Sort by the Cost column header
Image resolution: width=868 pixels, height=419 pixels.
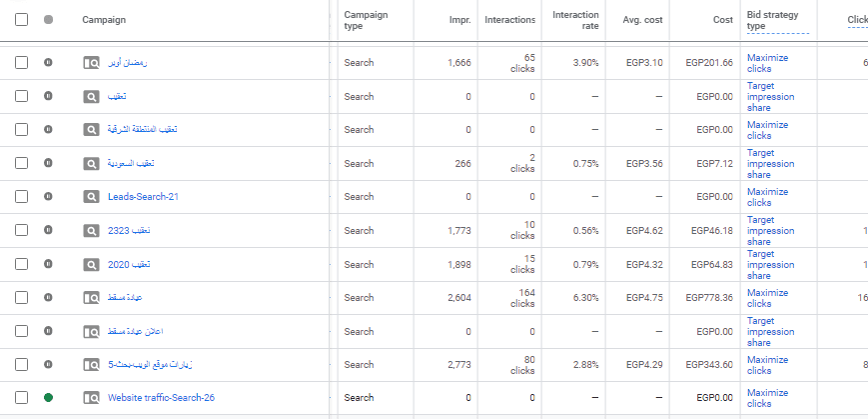(x=722, y=19)
